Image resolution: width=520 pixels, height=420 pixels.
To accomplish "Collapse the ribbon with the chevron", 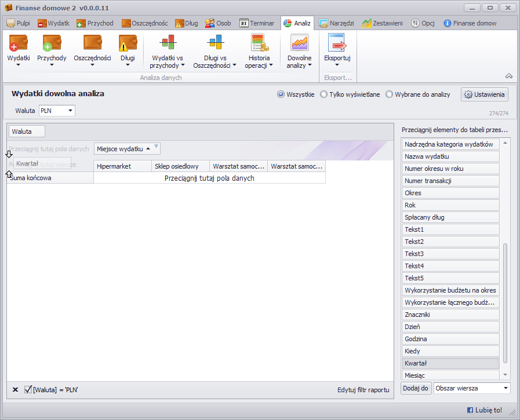I will (x=508, y=76).
